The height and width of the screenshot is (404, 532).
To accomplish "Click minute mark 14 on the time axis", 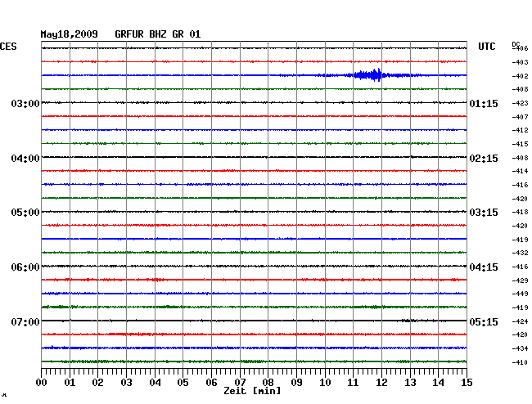I will [x=438, y=383].
